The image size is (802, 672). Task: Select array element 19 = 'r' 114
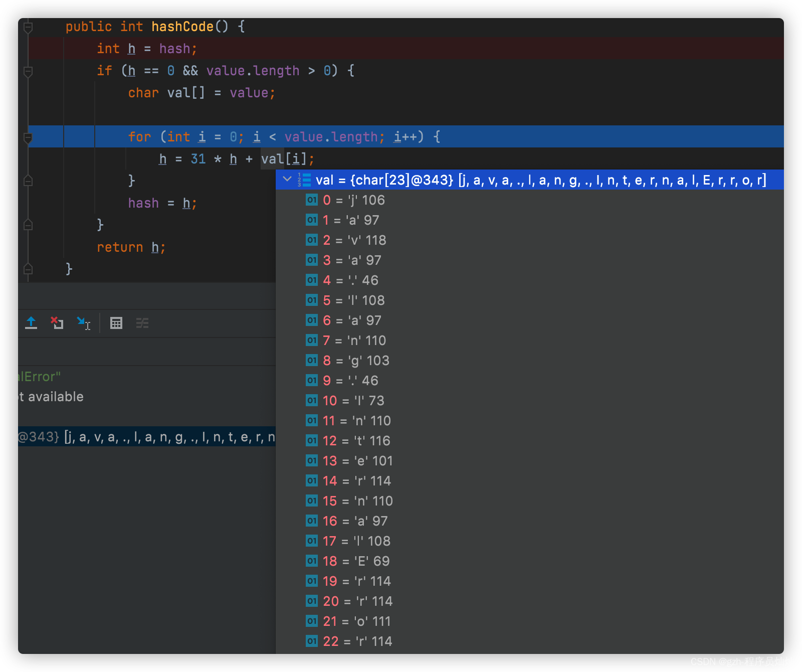point(529,581)
